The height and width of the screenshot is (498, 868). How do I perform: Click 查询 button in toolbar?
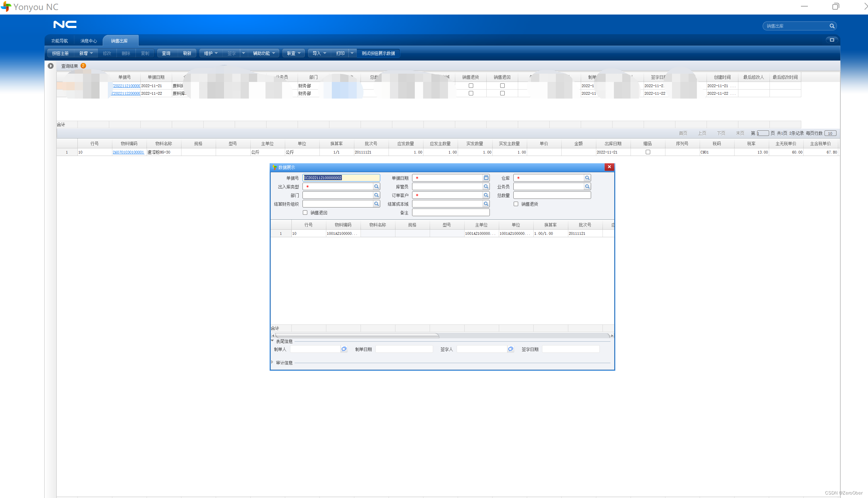[x=166, y=53]
